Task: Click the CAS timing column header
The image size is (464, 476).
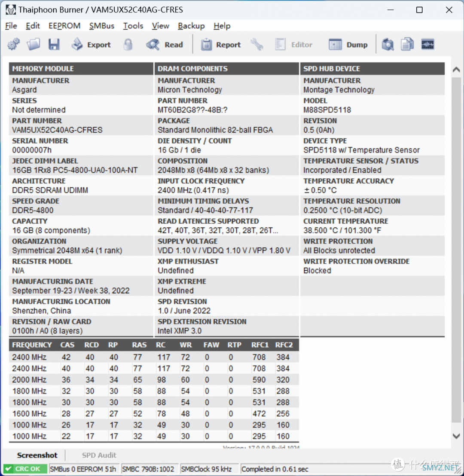Action: (x=67, y=345)
